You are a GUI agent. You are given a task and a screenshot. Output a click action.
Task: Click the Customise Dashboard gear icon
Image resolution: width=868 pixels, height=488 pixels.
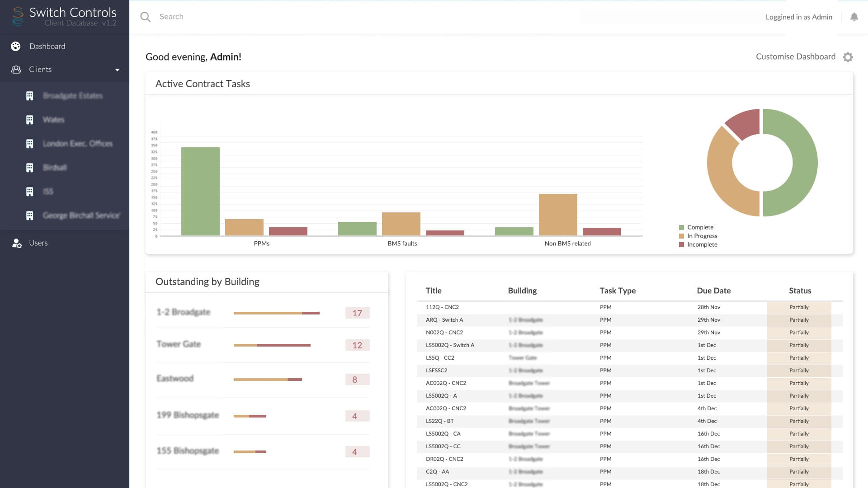coord(848,57)
